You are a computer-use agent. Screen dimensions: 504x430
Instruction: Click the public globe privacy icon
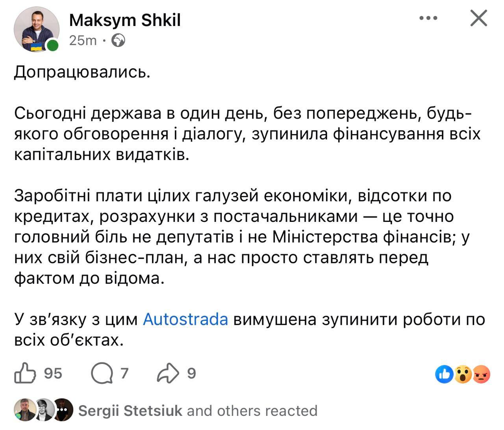click(119, 40)
